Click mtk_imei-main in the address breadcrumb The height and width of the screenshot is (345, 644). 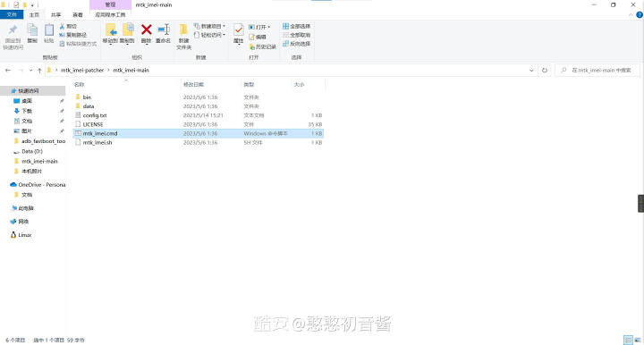tap(131, 70)
